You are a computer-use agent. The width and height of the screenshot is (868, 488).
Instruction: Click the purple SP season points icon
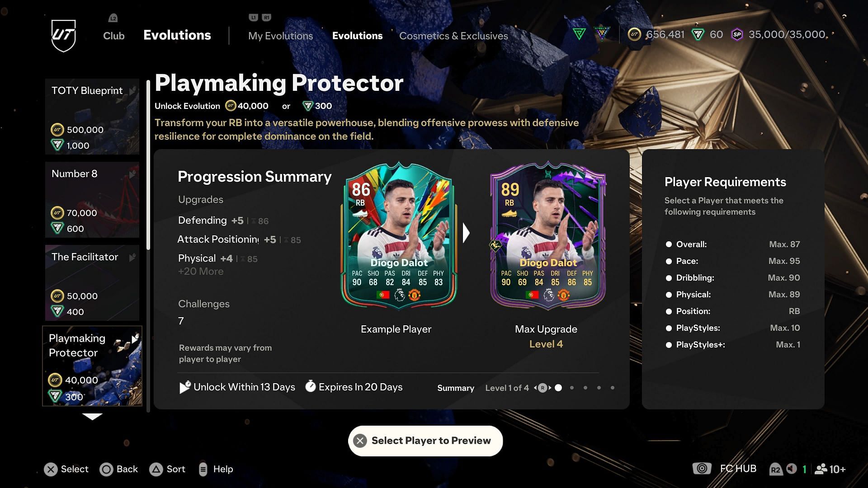click(x=737, y=34)
